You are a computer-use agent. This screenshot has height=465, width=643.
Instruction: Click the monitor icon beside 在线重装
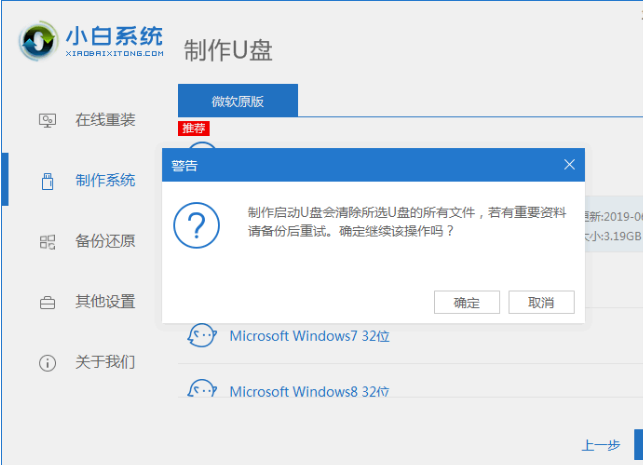point(48,121)
